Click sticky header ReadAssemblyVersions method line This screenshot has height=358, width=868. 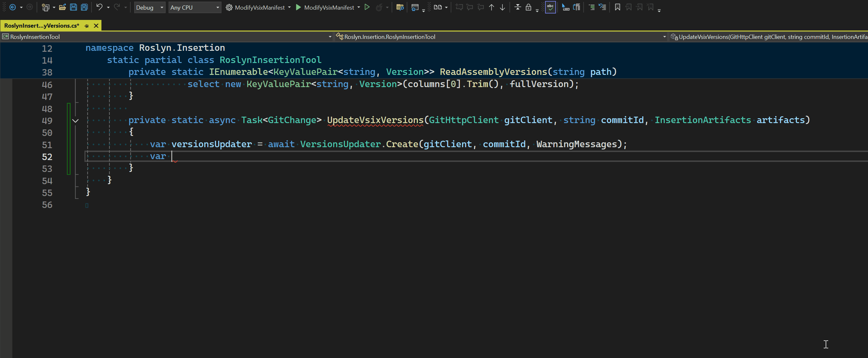pos(372,72)
